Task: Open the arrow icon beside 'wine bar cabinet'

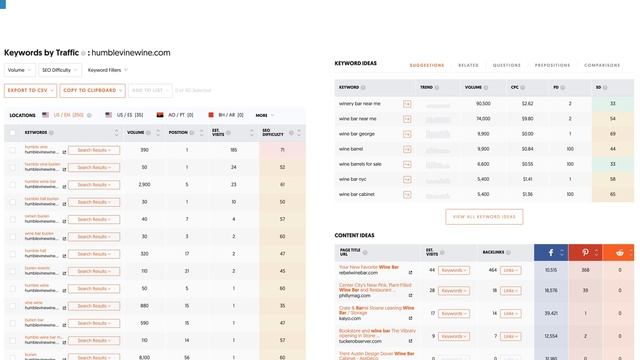Action: (407, 195)
